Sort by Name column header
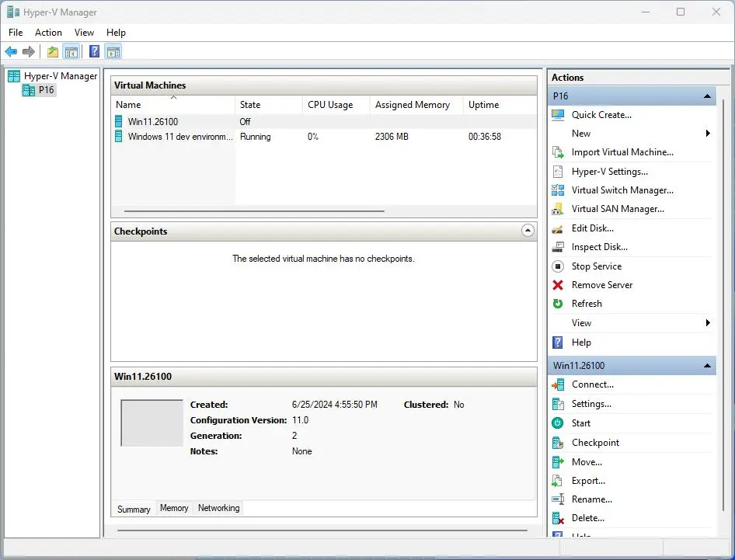Screen dimensions: 735x560 (173, 105)
